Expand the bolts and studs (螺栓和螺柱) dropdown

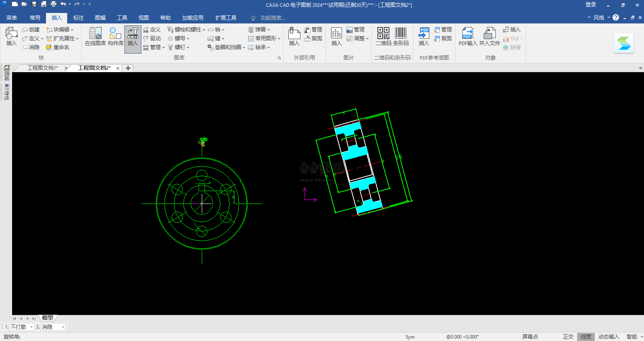(186, 29)
